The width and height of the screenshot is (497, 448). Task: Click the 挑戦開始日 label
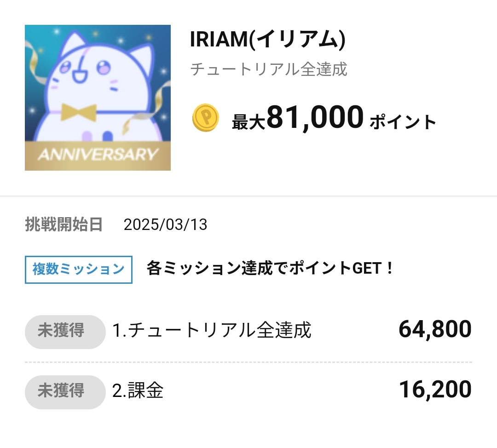64,224
